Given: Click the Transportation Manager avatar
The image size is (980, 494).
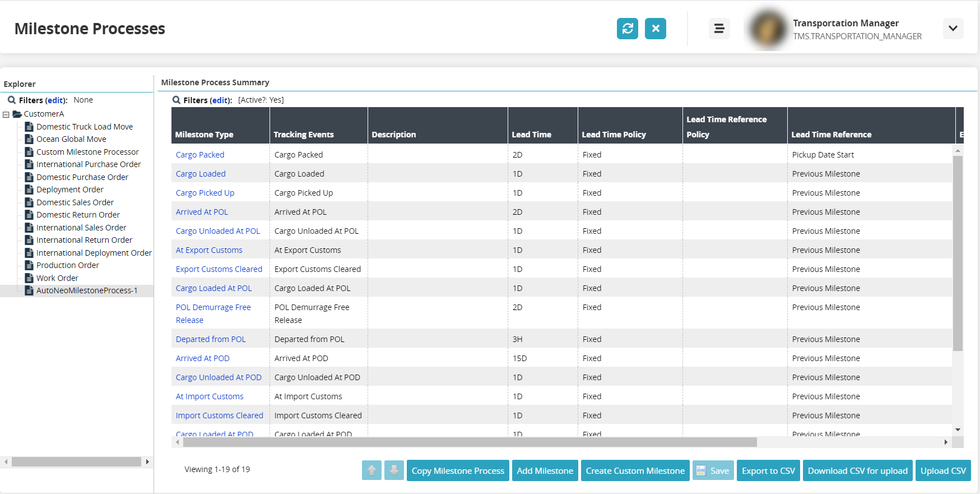Looking at the screenshot, I should click(x=767, y=29).
